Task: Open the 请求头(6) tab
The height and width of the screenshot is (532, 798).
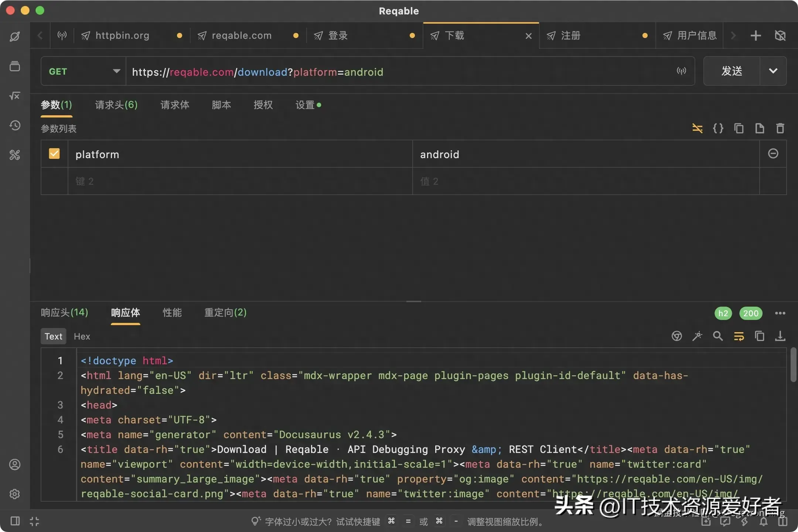Action: (116, 105)
